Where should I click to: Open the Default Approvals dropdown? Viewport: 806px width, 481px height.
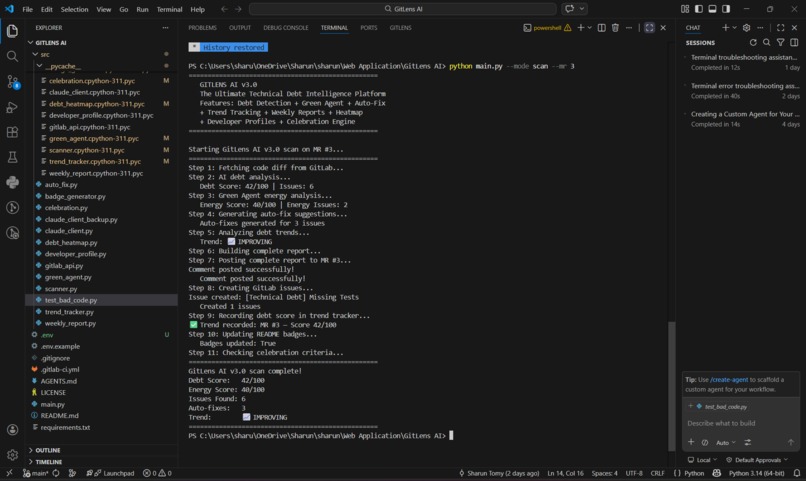click(757, 460)
